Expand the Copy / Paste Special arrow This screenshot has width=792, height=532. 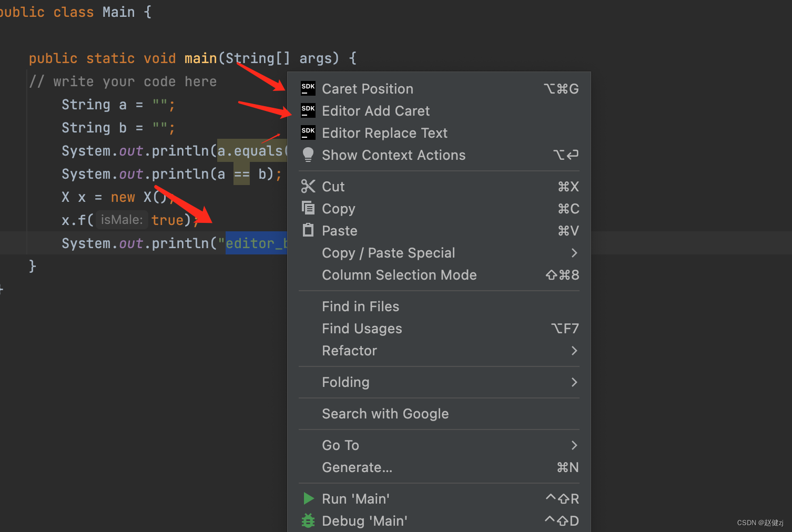(x=574, y=253)
